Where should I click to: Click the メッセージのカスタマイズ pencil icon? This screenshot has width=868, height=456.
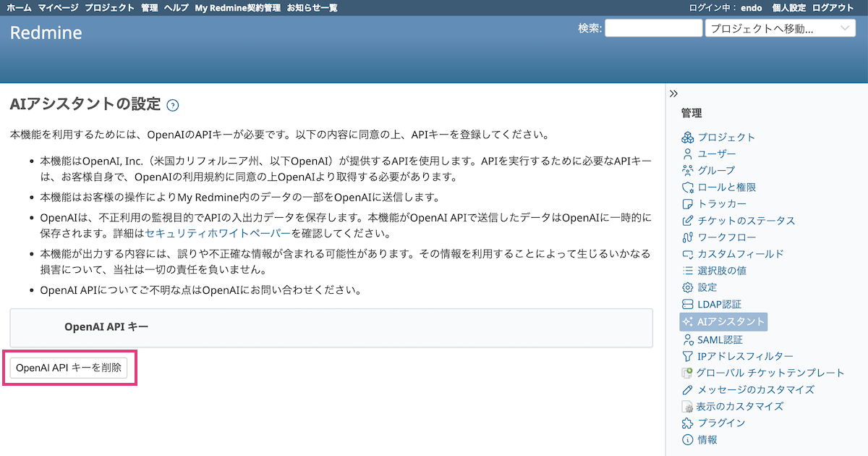[x=687, y=389]
